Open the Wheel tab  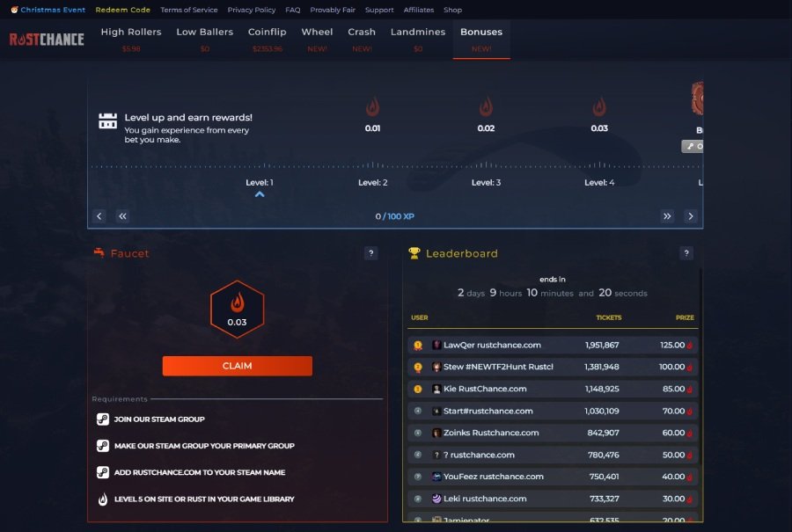pos(317,39)
